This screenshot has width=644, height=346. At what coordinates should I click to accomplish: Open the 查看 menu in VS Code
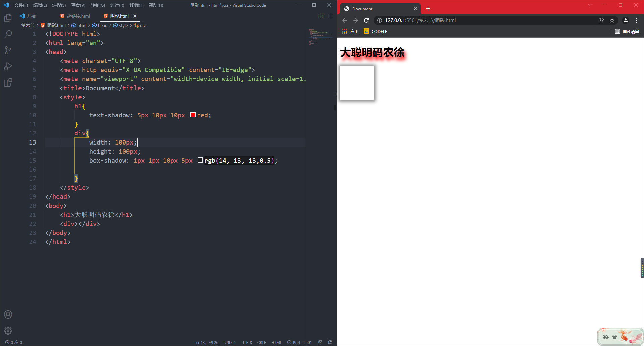click(78, 5)
